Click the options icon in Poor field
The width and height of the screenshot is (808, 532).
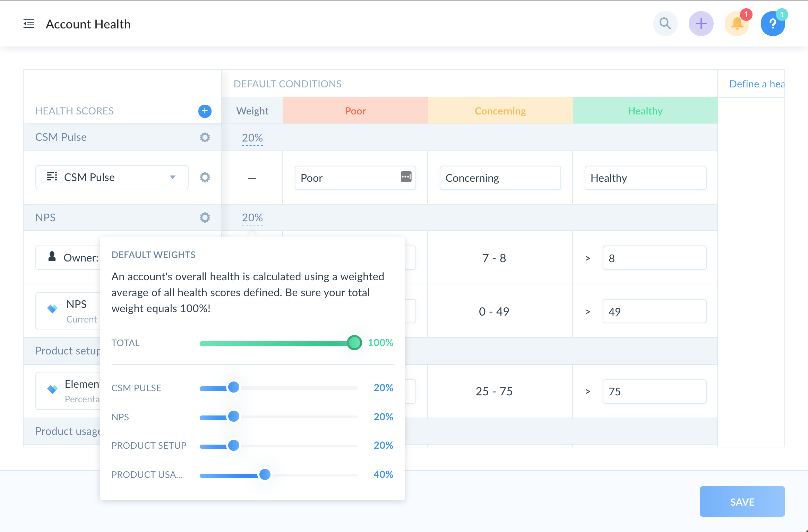pyautogui.click(x=406, y=177)
